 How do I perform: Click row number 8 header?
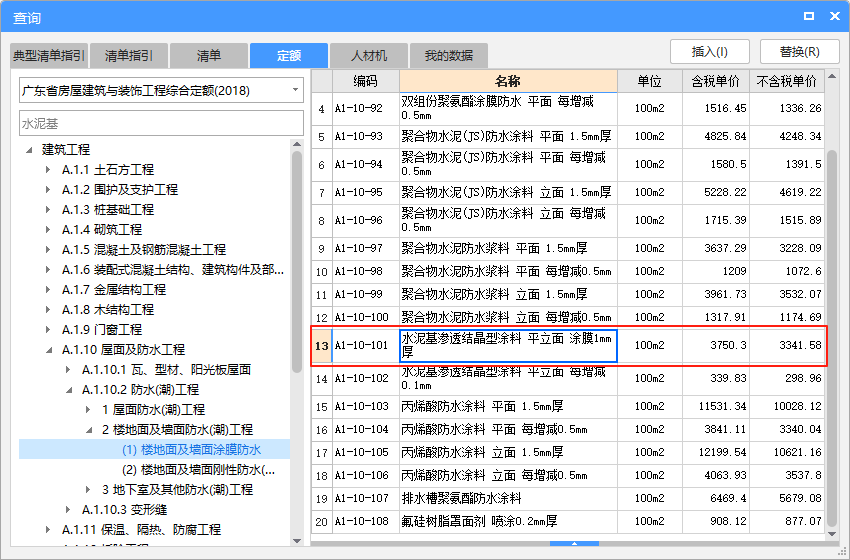[x=321, y=221]
